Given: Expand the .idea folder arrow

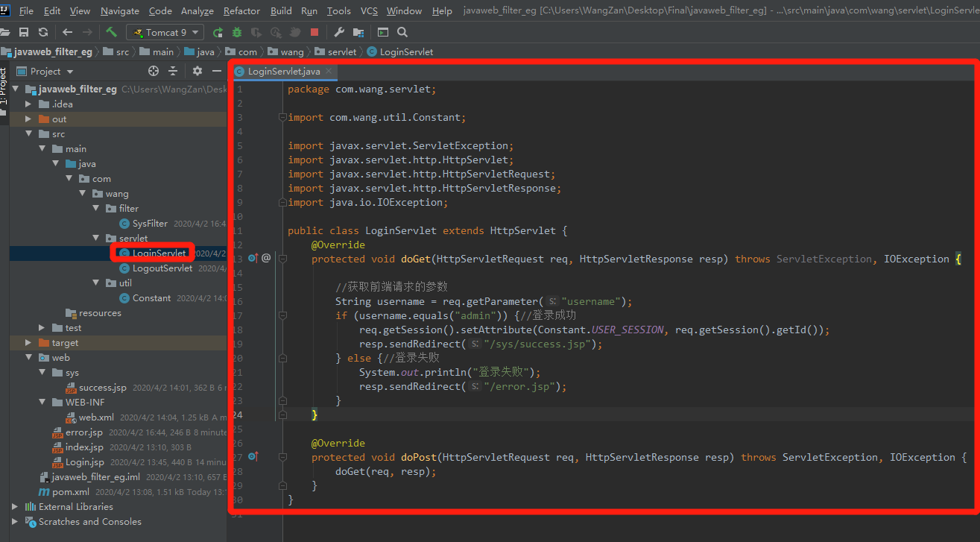Looking at the screenshot, I should tap(28, 104).
